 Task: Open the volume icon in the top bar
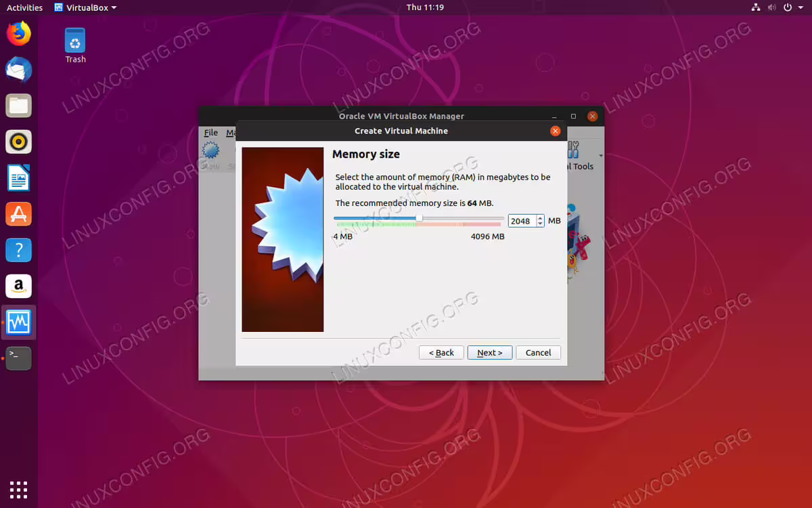(x=772, y=7)
